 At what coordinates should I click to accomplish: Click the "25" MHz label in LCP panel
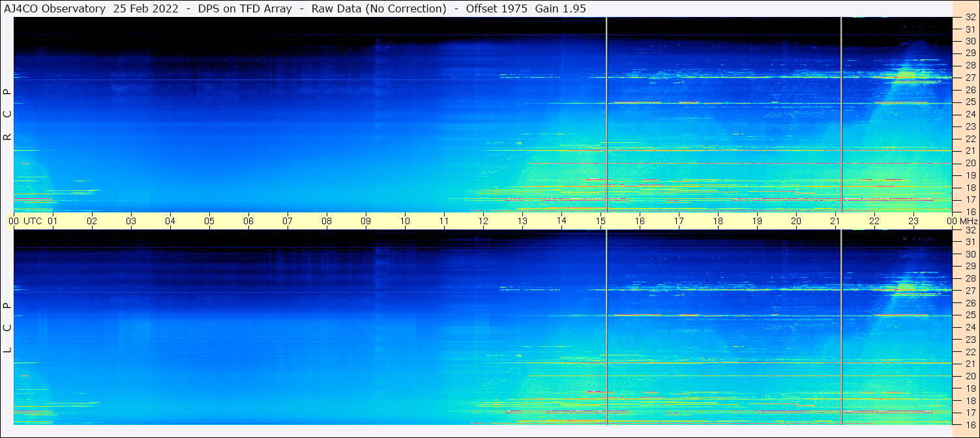970,315
